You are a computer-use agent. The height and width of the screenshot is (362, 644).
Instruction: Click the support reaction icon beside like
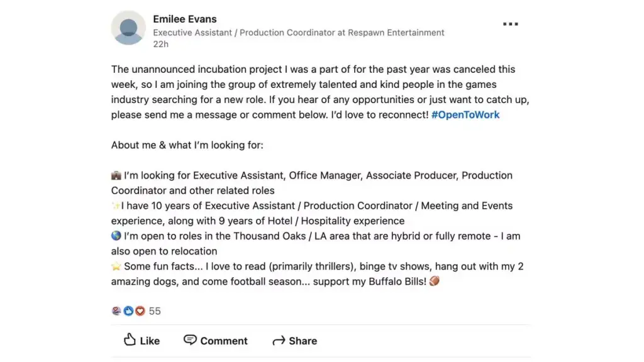point(116,311)
